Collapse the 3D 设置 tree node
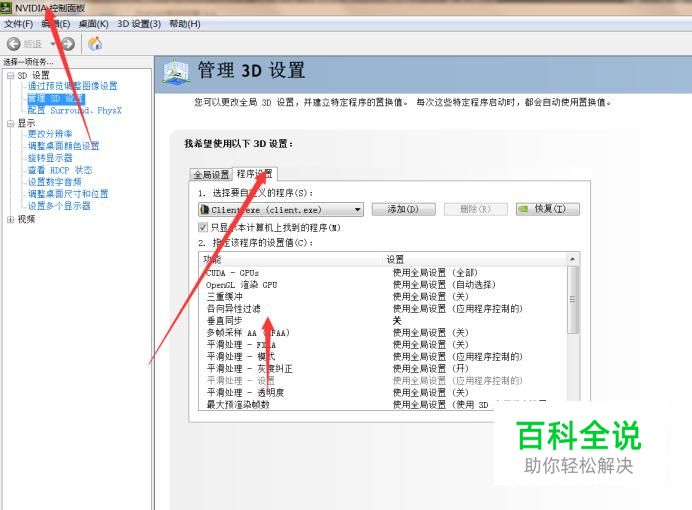The image size is (692, 510). pyautogui.click(x=10, y=75)
